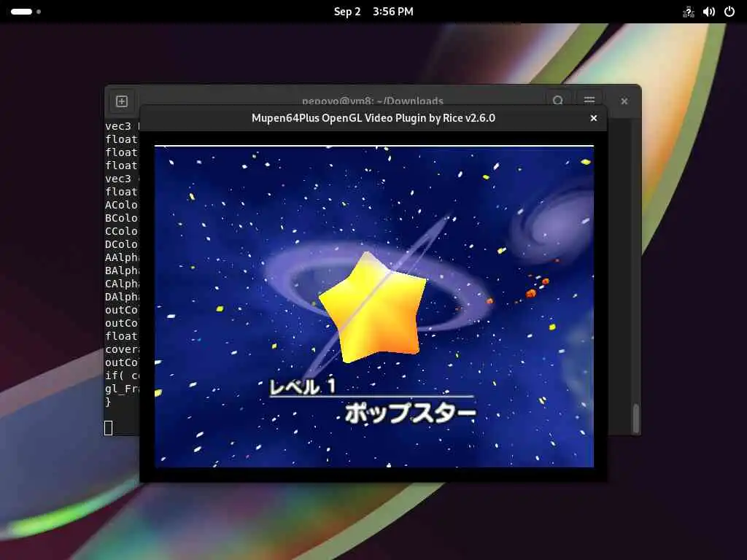Screen dimensions: 747x560
Task: Click the yellow star in the game view
Action: tap(373, 308)
